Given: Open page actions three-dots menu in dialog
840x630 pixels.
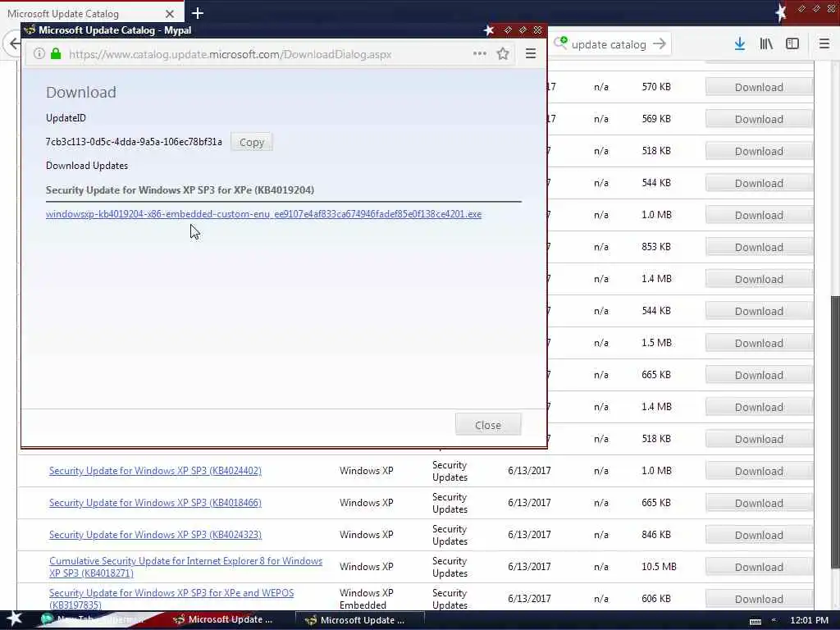Looking at the screenshot, I should coord(480,53).
